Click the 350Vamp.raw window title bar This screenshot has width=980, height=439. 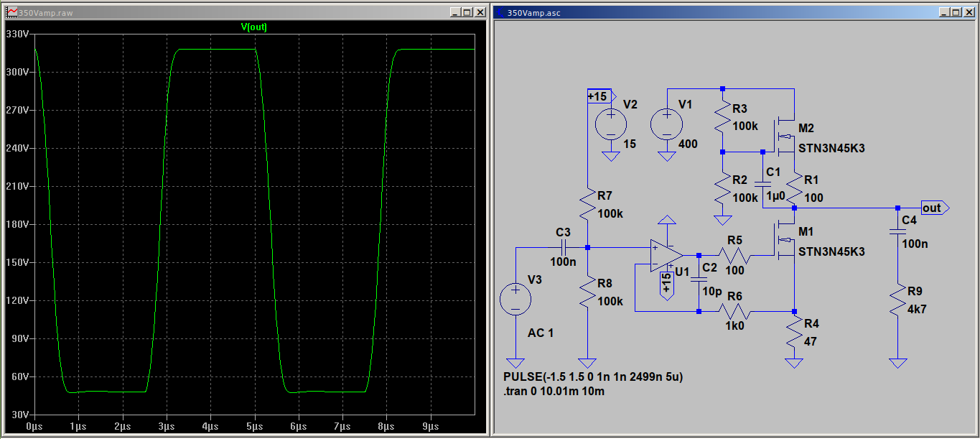click(246, 12)
